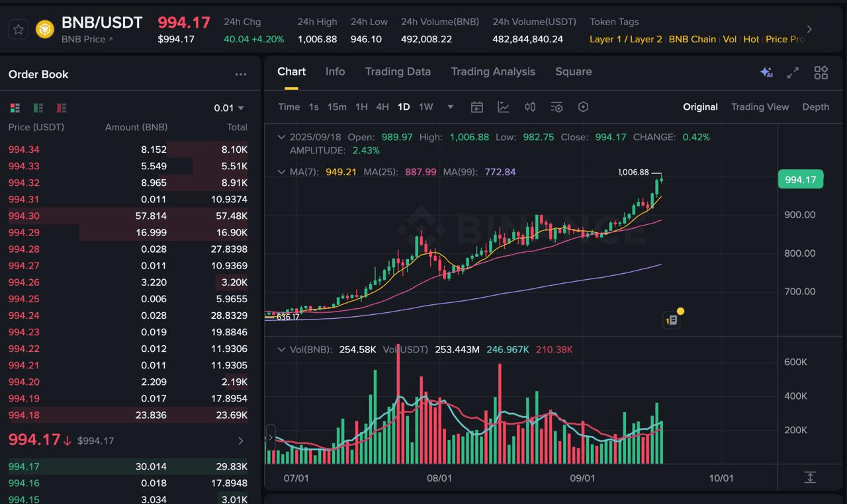Select the 1W interval
This screenshot has height=504, width=847.
(425, 107)
